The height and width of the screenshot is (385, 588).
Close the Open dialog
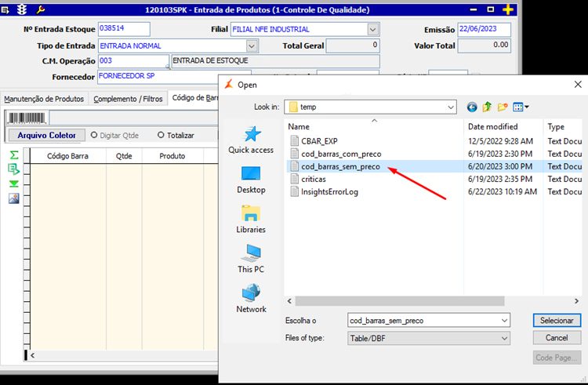click(x=578, y=85)
